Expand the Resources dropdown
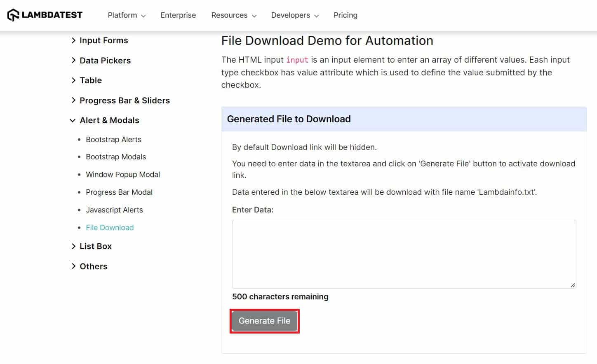Screen dimensions: 597x364 pos(233,15)
